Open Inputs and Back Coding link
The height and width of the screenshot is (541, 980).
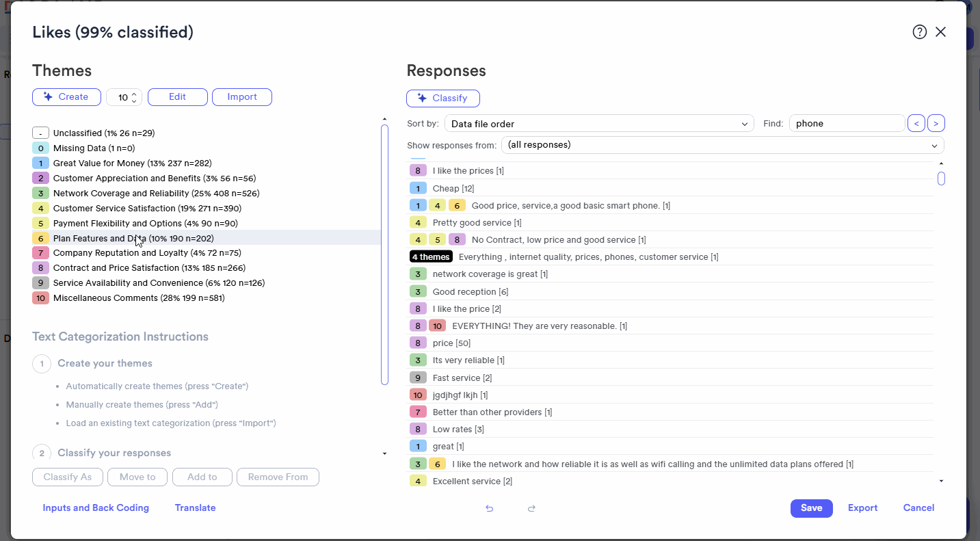pos(96,508)
